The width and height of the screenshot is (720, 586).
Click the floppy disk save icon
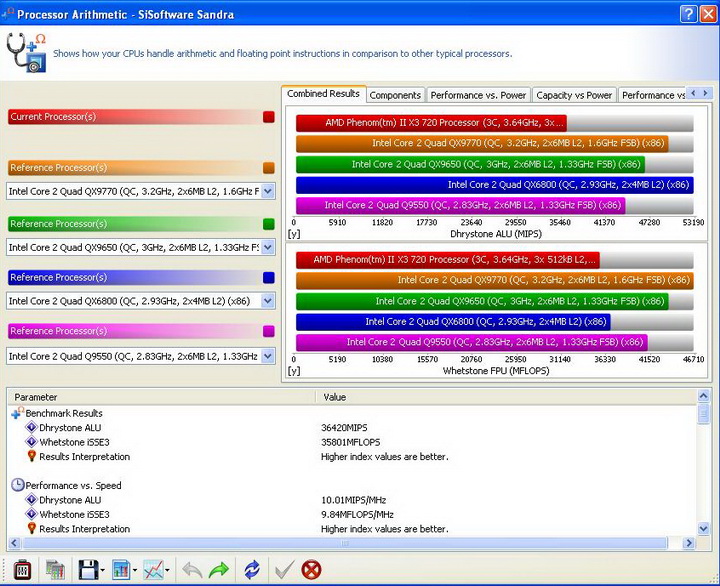click(x=88, y=570)
